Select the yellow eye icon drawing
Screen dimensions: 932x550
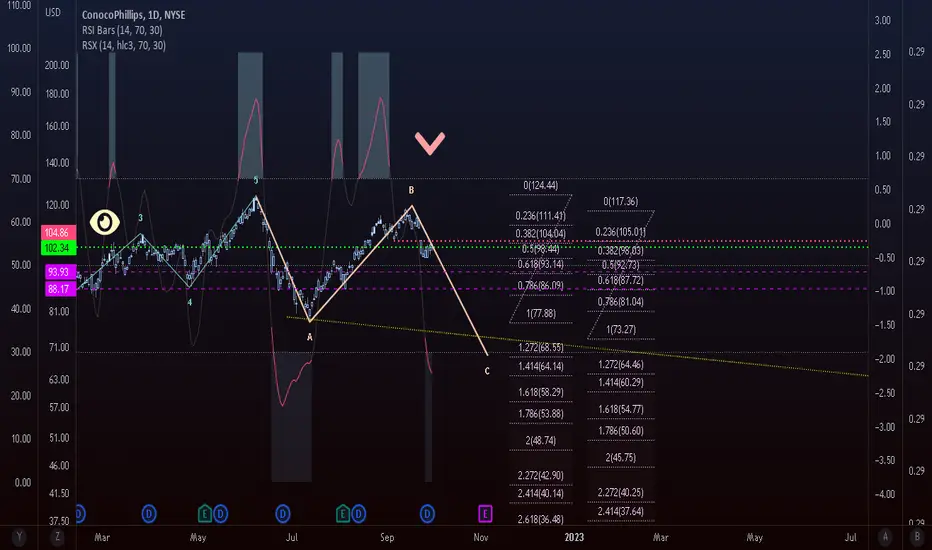point(105,222)
